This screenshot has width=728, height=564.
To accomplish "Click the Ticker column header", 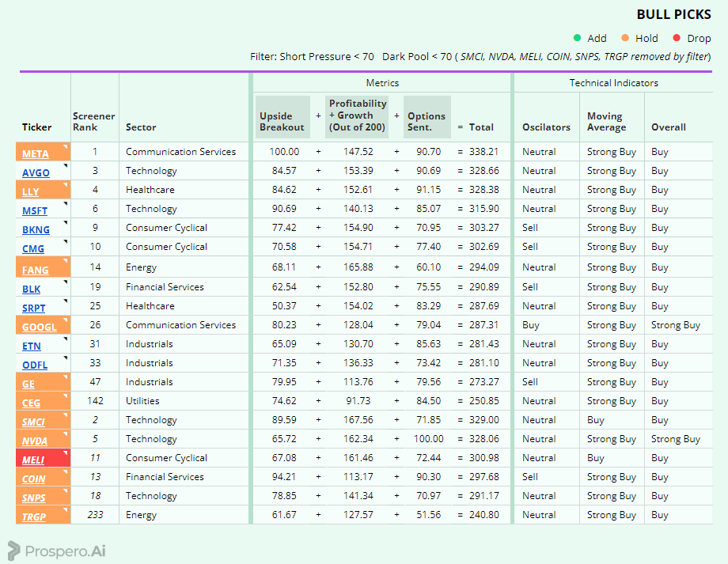I will [36, 127].
